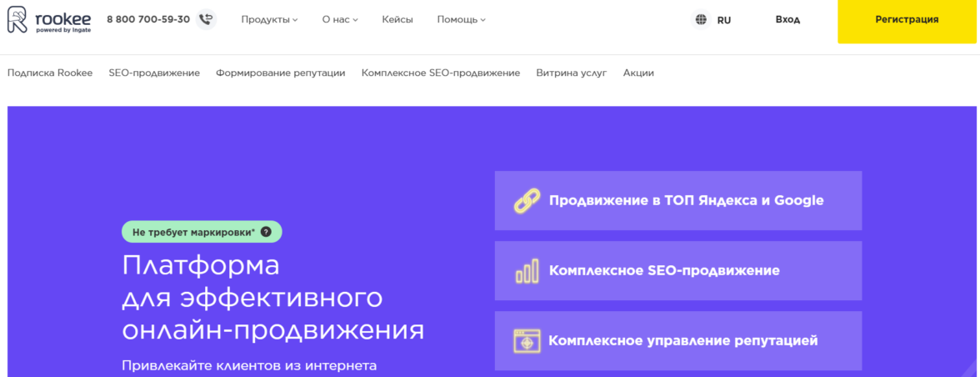Click the yellow Регистрация button
This screenshot has width=980, height=377.
click(907, 21)
